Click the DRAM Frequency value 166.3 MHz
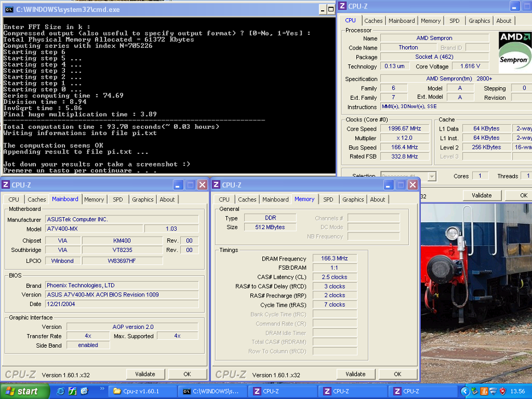Image resolution: width=532 pixels, height=399 pixels. pyautogui.click(x=335, y=258)
